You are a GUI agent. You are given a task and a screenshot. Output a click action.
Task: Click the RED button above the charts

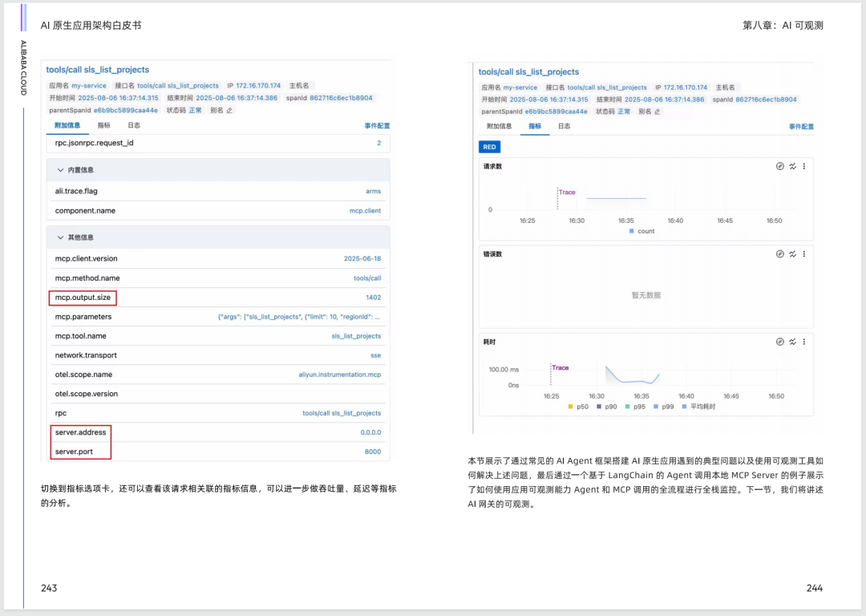point(489,147)
